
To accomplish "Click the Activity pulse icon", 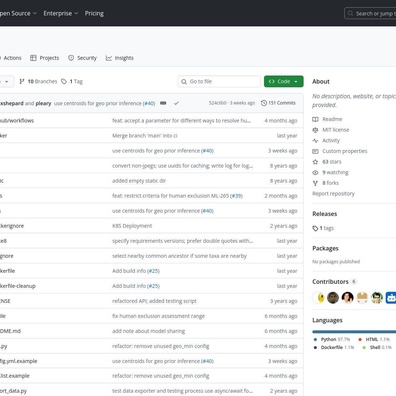I will (x=315, y=140).
